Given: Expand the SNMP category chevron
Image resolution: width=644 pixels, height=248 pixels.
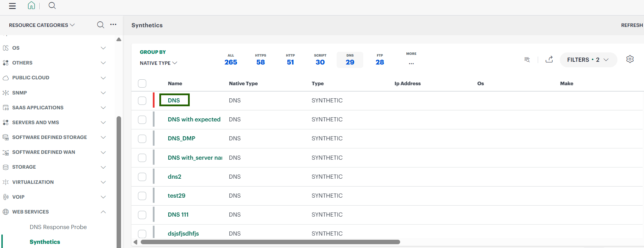Looking at the screenshot, I should [x=103, y=93].
